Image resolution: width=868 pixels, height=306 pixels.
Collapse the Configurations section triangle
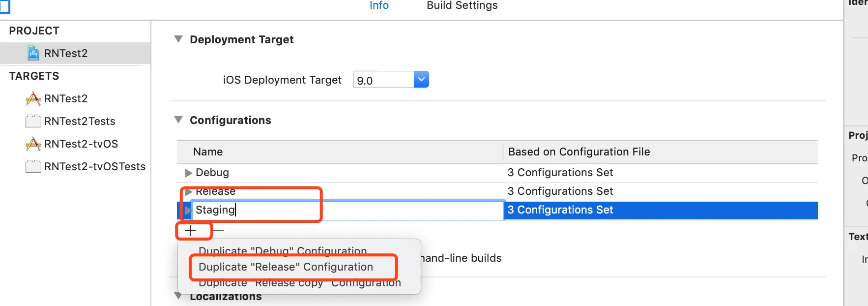pyautogui.click(x=178, y=120)
